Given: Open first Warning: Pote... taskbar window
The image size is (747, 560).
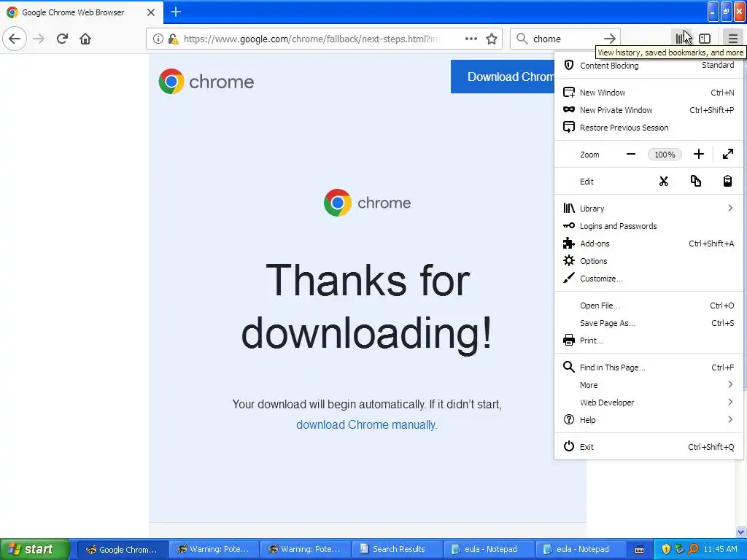Looking at the screenshot, I should [x=214, y=550].
